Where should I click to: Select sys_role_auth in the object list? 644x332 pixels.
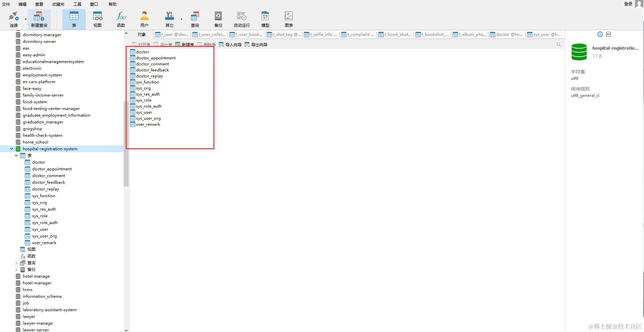pyautogui.click(x=149, y=106)
